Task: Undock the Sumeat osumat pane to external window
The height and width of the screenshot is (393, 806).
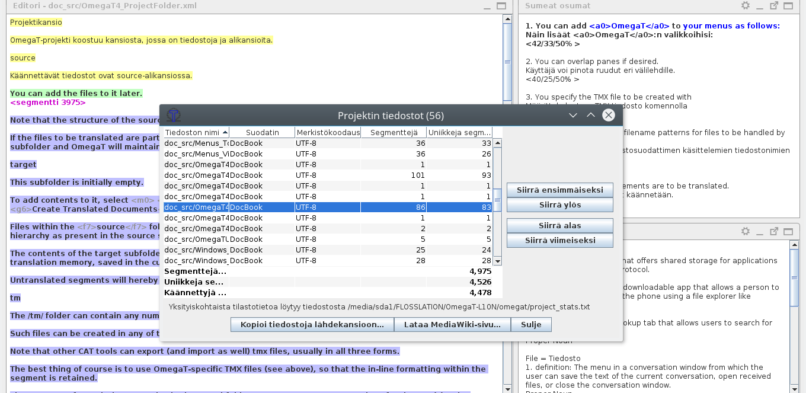Action: 774,6
